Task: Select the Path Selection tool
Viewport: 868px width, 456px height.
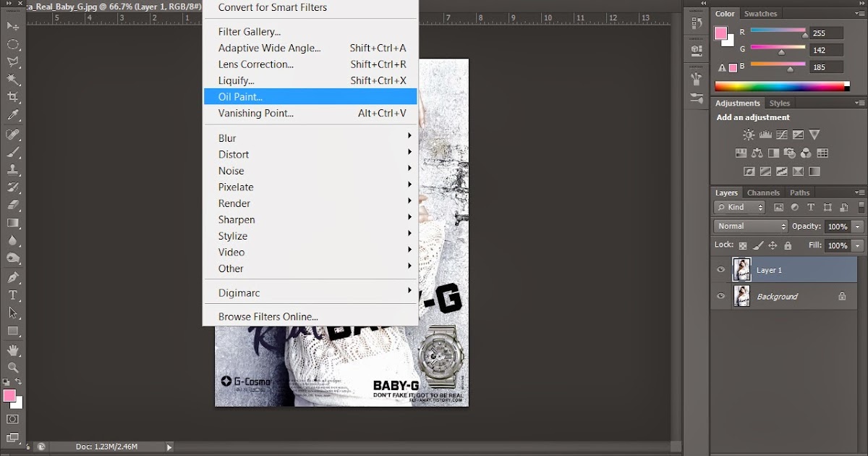Action: 13,313
